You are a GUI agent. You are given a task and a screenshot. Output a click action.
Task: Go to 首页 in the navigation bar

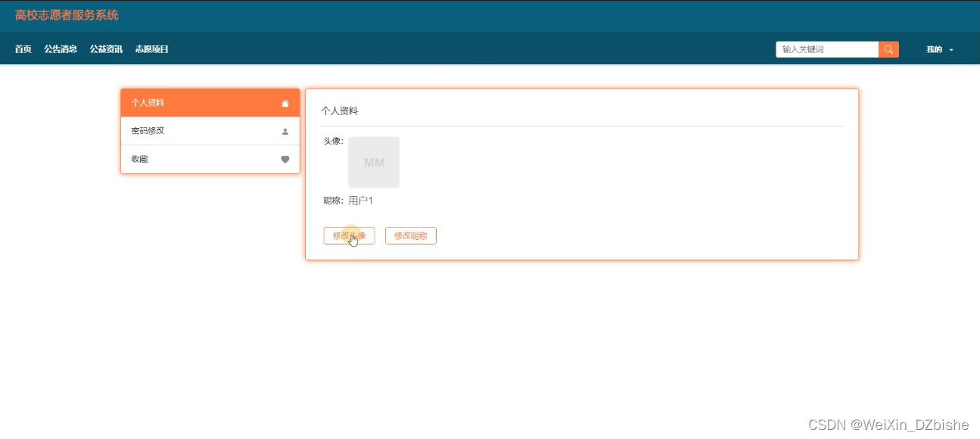click(23, 49)
